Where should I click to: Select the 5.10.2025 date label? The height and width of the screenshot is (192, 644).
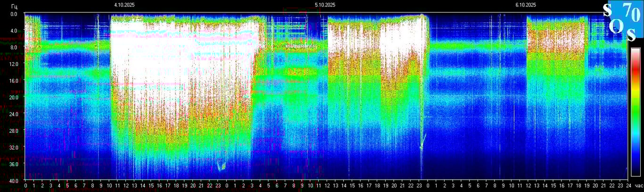[325, 5]
